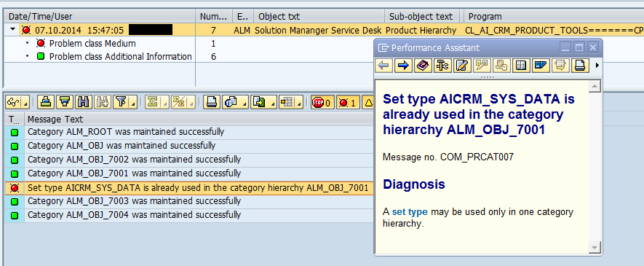Click the Object txt column header

pyautogui.click(x=319, y=17)
